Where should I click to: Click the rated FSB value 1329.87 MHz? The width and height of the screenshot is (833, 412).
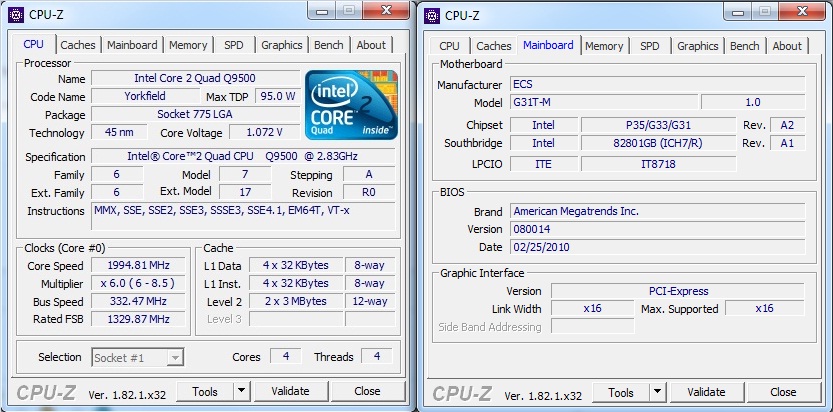click(x=138, y=319)
